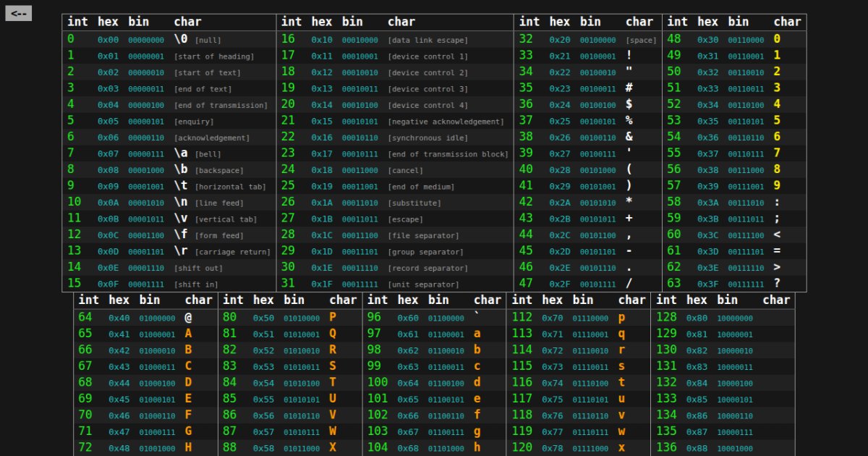868x456 pixels.
Task: Click the lowercase 'a' character
Action: (477, 334)
